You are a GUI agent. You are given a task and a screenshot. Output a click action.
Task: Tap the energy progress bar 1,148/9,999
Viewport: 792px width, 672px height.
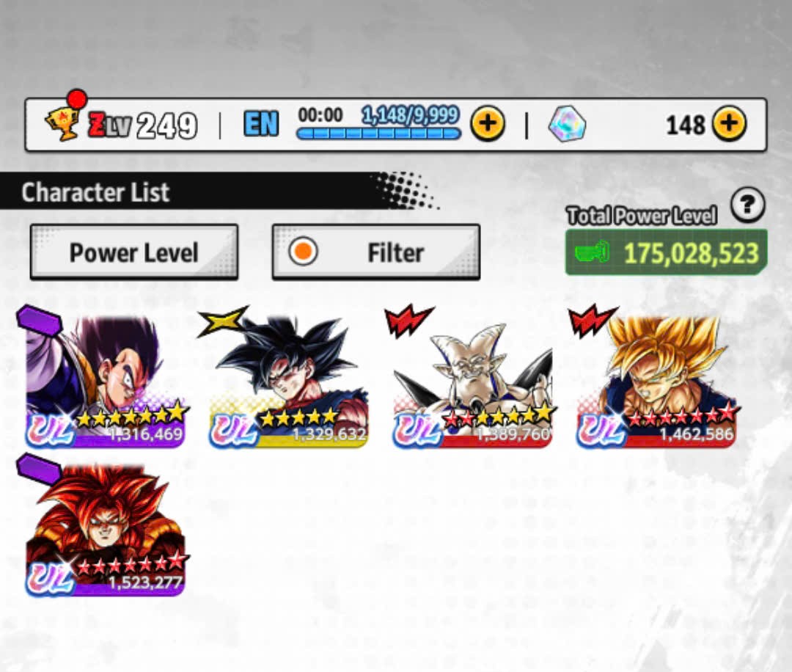[379, 134]
